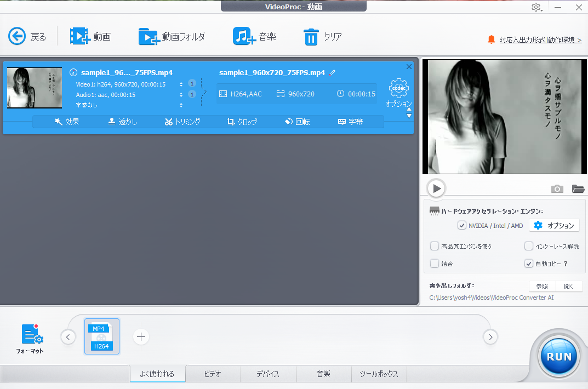Change the Audio1 aac track selection

(x=181, y=95)
